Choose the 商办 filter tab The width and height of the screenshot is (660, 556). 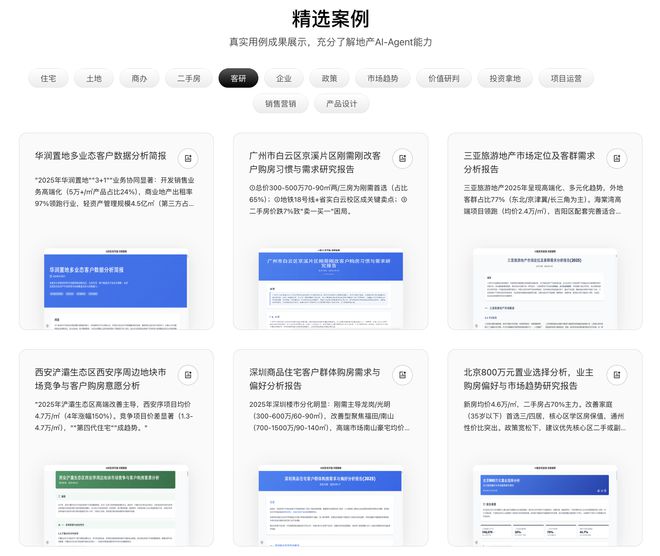pyautogui.click(x=139, y=78)
